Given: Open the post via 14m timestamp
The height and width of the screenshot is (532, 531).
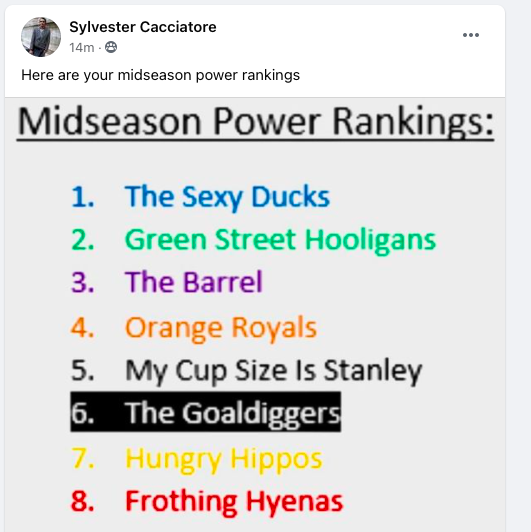Looking at the screenshot, I should [x=82, y=48].
